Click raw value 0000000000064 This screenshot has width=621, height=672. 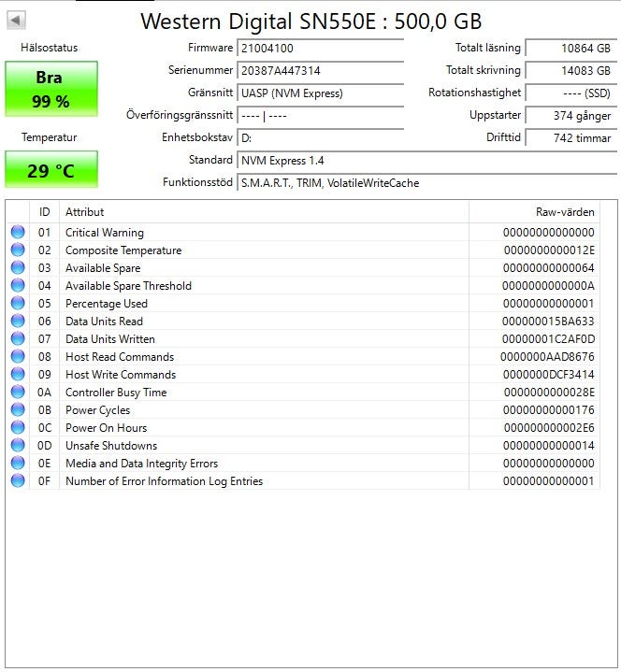(549, 268)
